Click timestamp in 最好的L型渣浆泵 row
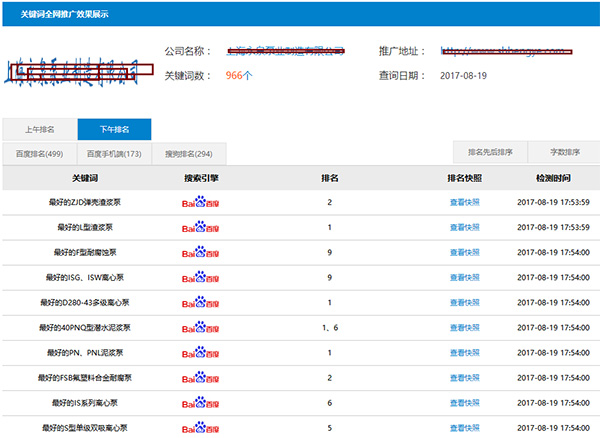The width and height of the screenshot is (600, 438). [x=553, y=227]
